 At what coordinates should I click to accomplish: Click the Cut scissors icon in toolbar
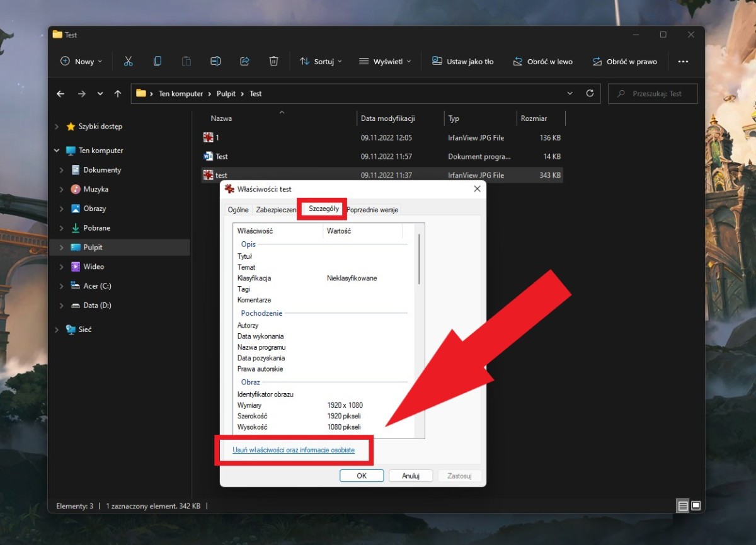[x=129, y=61]
